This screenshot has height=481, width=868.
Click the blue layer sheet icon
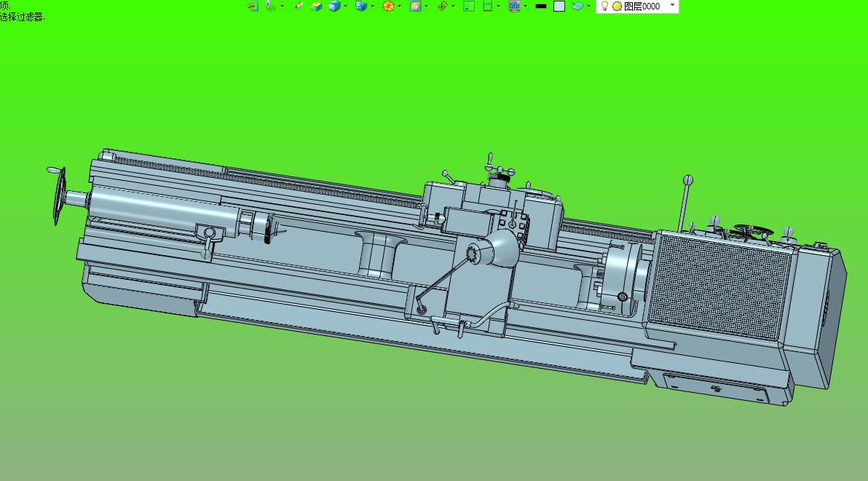click(x=577, y=6)
